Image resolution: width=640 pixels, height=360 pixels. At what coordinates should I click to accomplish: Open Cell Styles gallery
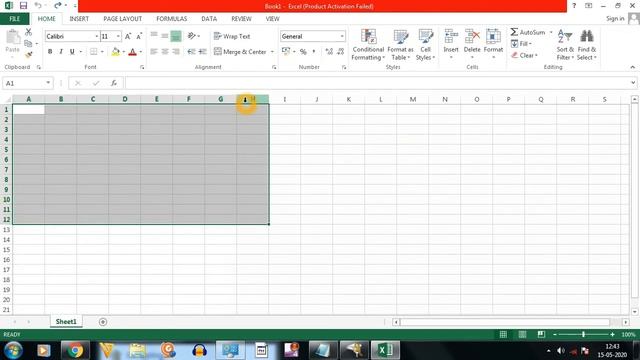pyautogui.click(x=425, y=45)
